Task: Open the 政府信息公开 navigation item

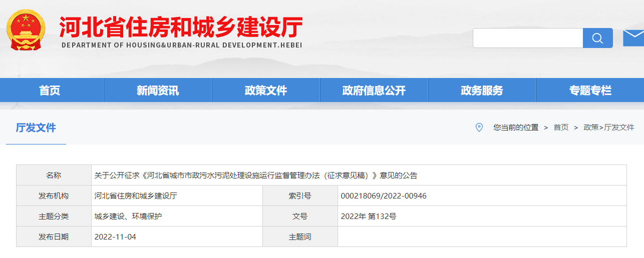Action: click(x=374, y=90)
